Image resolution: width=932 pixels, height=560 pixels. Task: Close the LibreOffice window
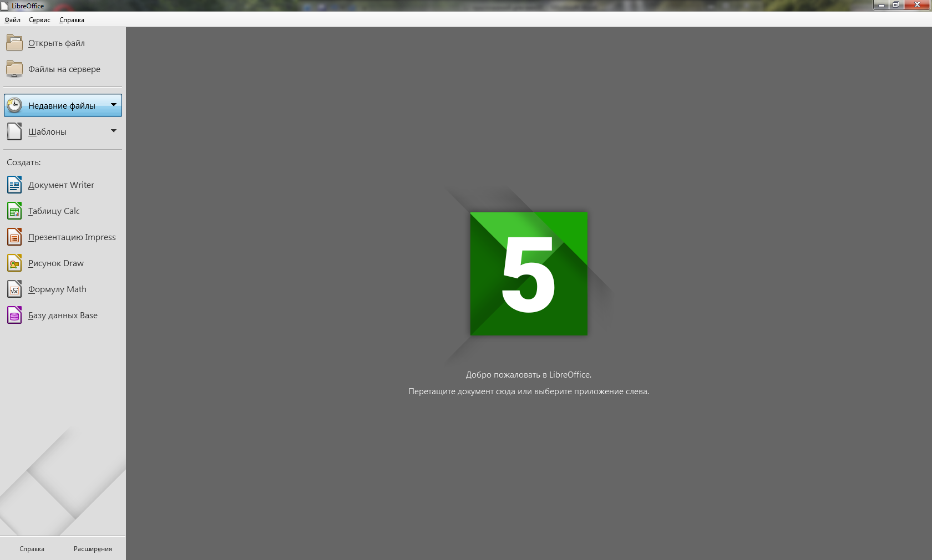(917, 5)
